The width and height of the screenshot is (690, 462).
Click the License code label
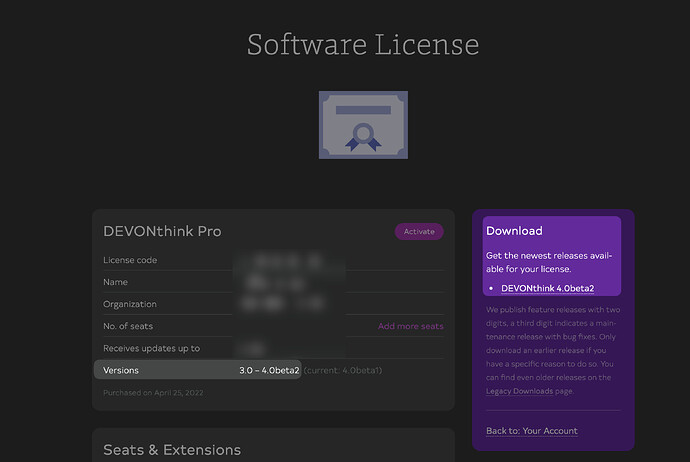(x=130, y=260)
